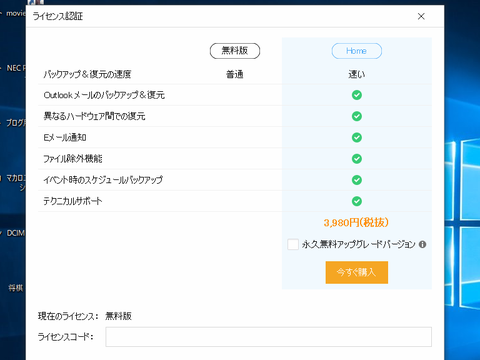This screenshot has height=360, width=480.
Task: Click the 将棋 desktop shortcut
Action: [x=16, y=288]
